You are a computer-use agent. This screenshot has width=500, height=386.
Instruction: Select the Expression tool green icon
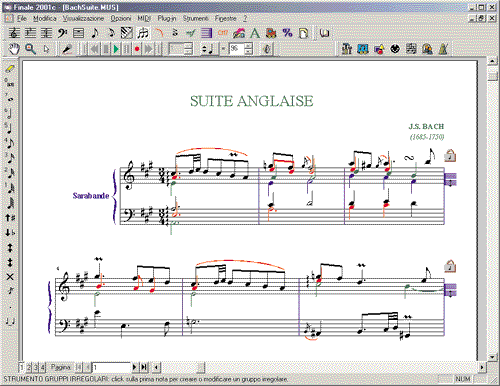tap(191, 33)
